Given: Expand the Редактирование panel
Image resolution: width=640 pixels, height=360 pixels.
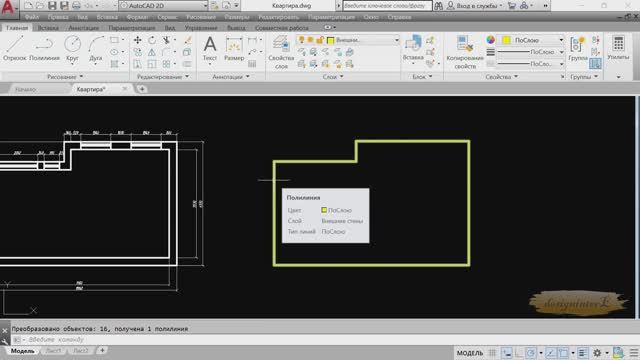Looking at the screenshot, I should click(x=163, y=76).
